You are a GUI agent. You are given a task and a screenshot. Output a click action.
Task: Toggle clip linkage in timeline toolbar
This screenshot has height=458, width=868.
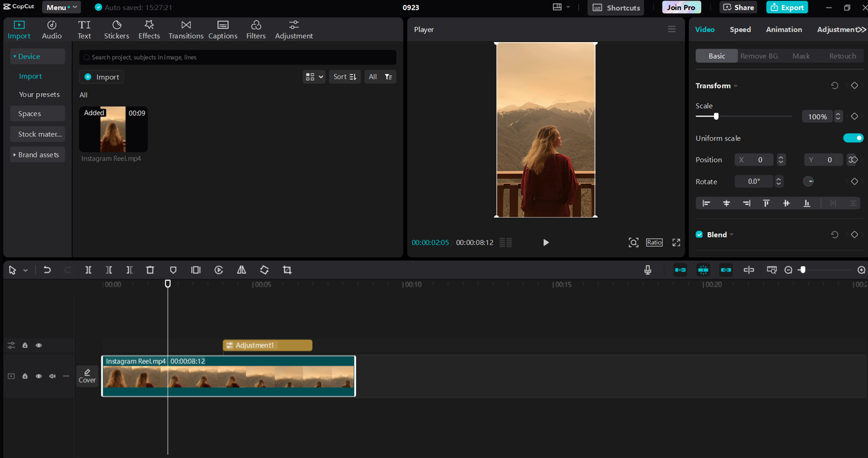(726, 270)
